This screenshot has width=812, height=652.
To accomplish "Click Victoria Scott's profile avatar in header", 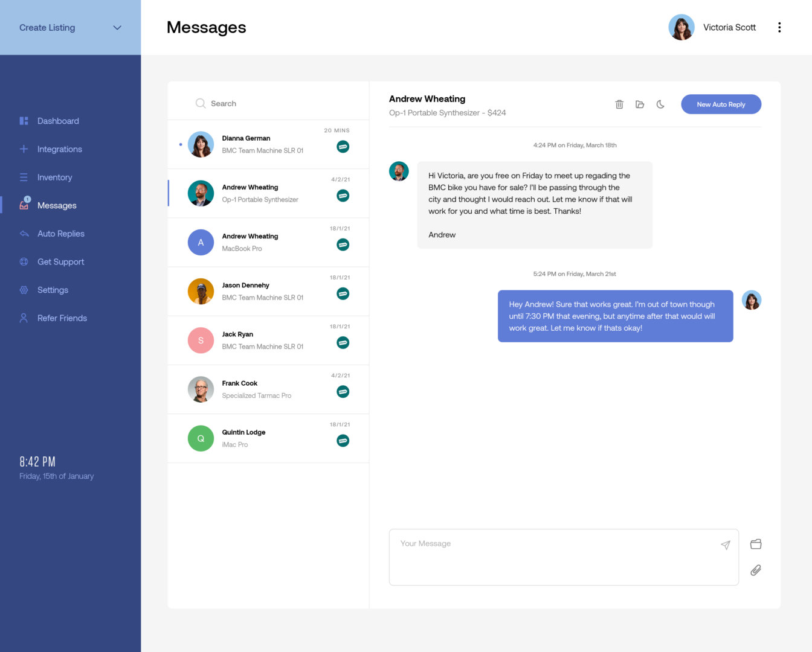I will point(681,28).
